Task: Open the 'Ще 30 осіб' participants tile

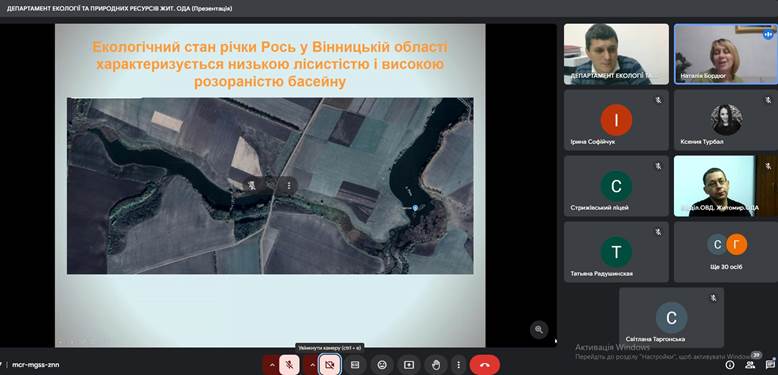Action: [x=726, y=252]
